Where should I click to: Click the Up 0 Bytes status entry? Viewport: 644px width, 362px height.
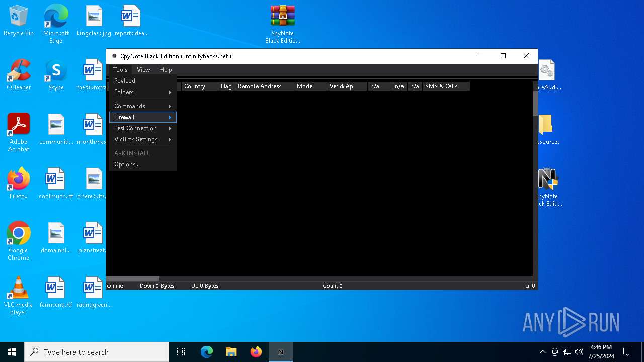tap(205, 286)
